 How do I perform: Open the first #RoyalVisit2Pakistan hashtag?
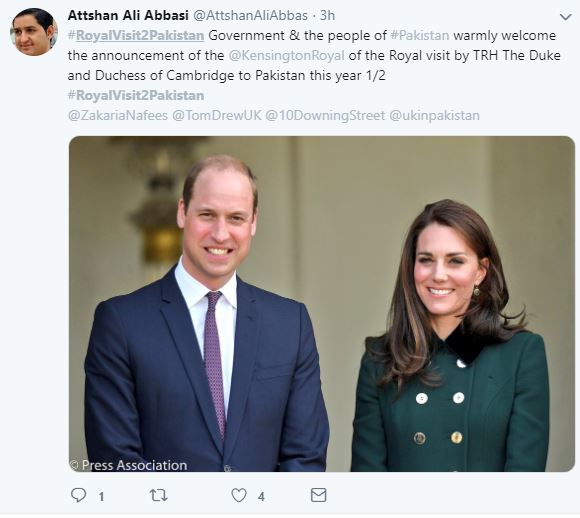tap(136, 36)
